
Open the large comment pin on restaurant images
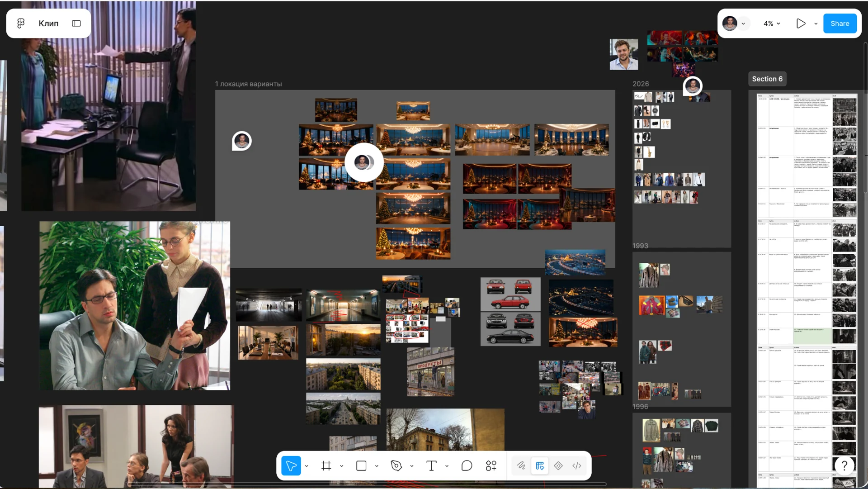pyautogui.click(x=364, y=162)
